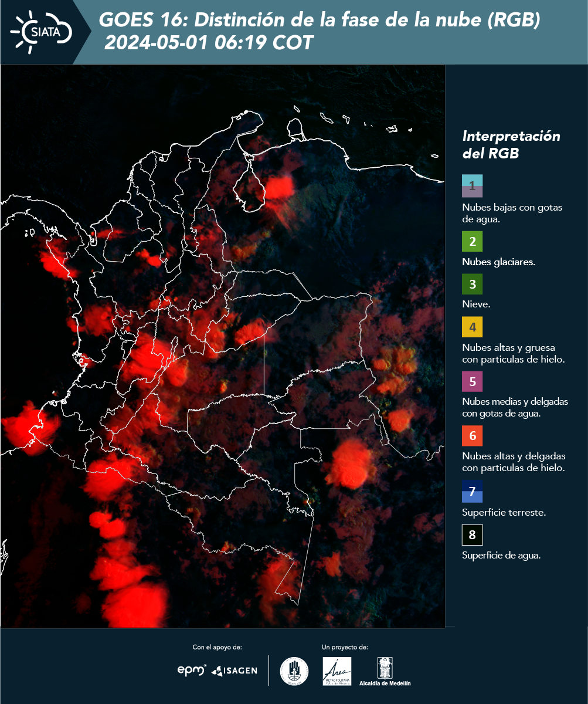This screenshot has width=588, height=704.
Task: Click 'Nubes altas y delgadas' legend label
Action: [514, 462]
